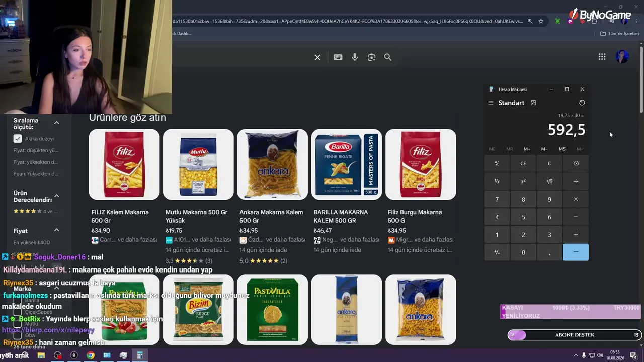The width and height of the screenshot is (644, 362).
Task: Click the calculator multiply key
Action: coord(576,199)
